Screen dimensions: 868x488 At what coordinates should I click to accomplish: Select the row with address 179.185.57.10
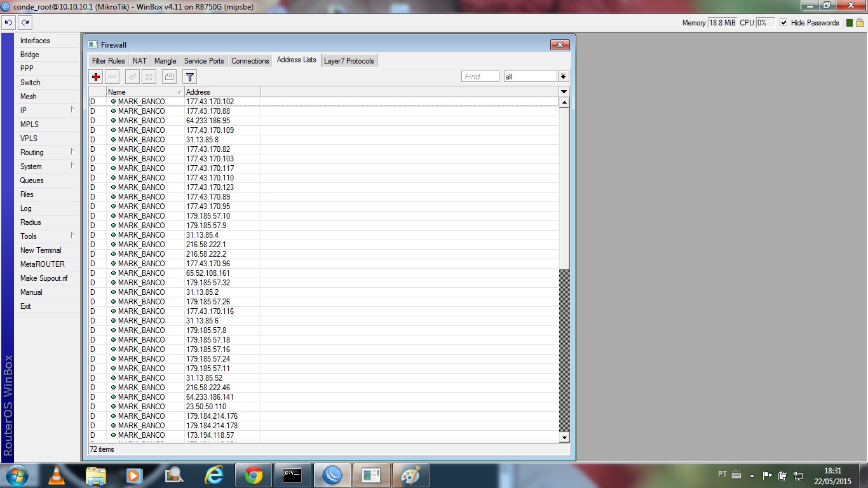(x=324, y=216)
